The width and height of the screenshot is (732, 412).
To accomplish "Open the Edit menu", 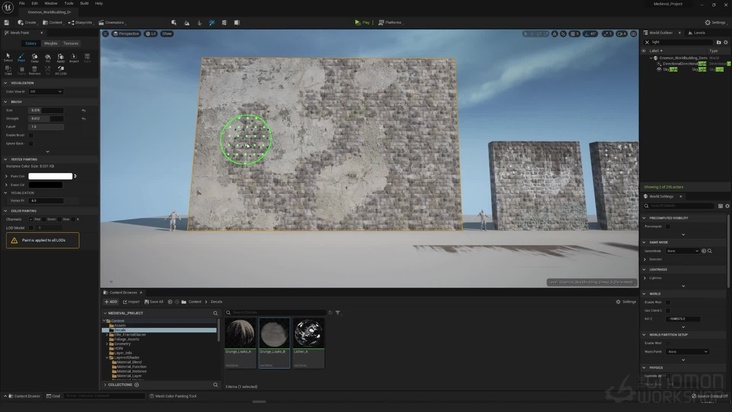I will [x=35, y=3].
